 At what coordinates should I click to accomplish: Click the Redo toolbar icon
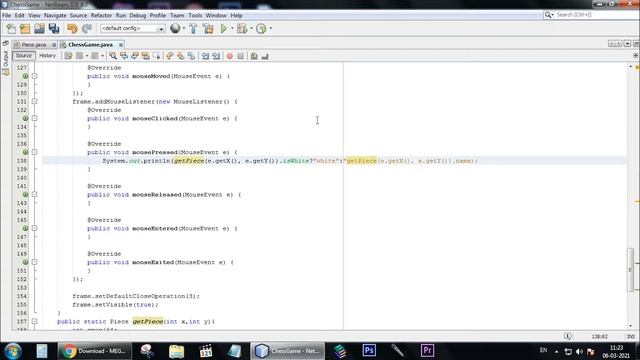click(x=87, y=29)
